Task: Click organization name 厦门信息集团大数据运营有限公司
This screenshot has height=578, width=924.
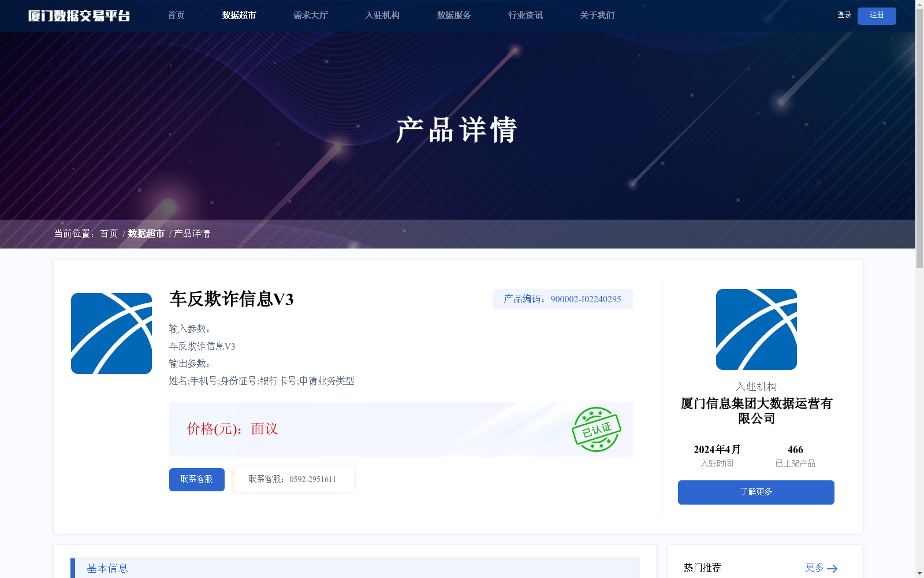Action: [757, 411]
